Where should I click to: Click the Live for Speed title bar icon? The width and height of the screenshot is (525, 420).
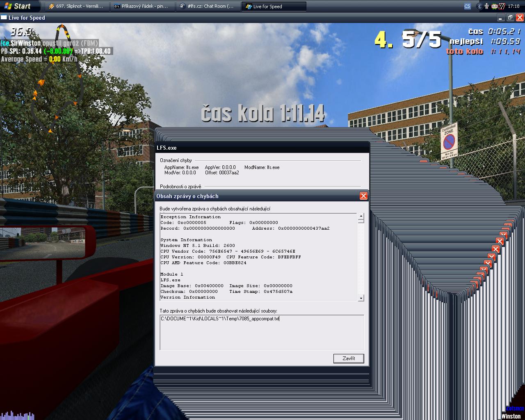pyautogui.click(x=4, y=18)
